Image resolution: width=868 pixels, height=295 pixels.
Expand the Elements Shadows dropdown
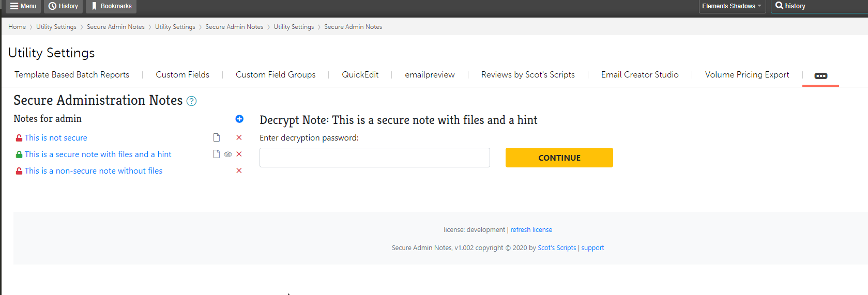[732, 6]
